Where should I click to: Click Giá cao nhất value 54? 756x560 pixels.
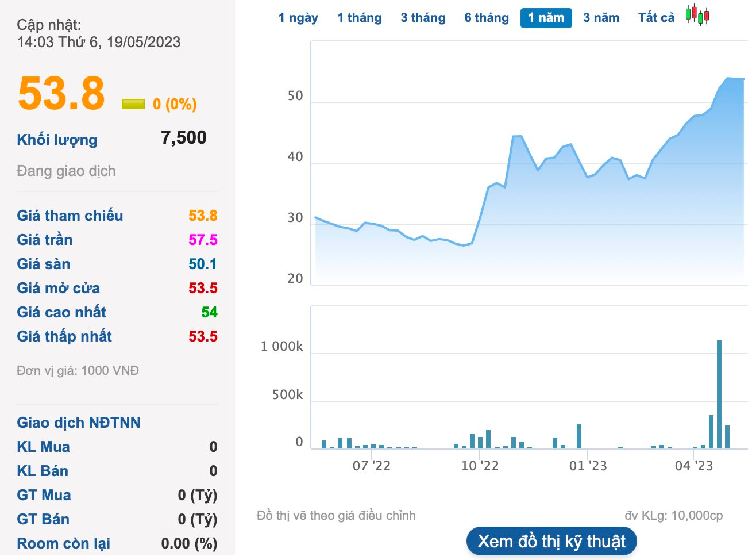(x=209, y=312)
